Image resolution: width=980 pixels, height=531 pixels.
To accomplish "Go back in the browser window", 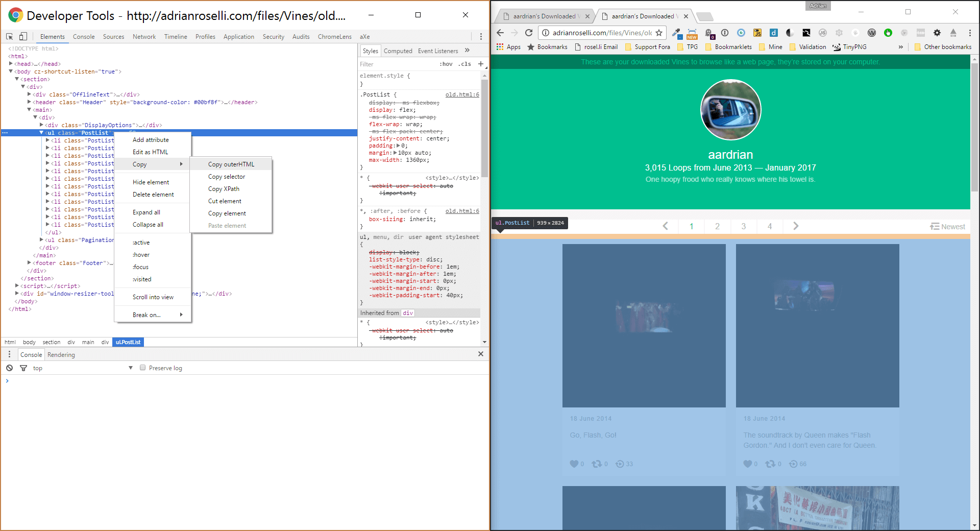I will (500, 33).
